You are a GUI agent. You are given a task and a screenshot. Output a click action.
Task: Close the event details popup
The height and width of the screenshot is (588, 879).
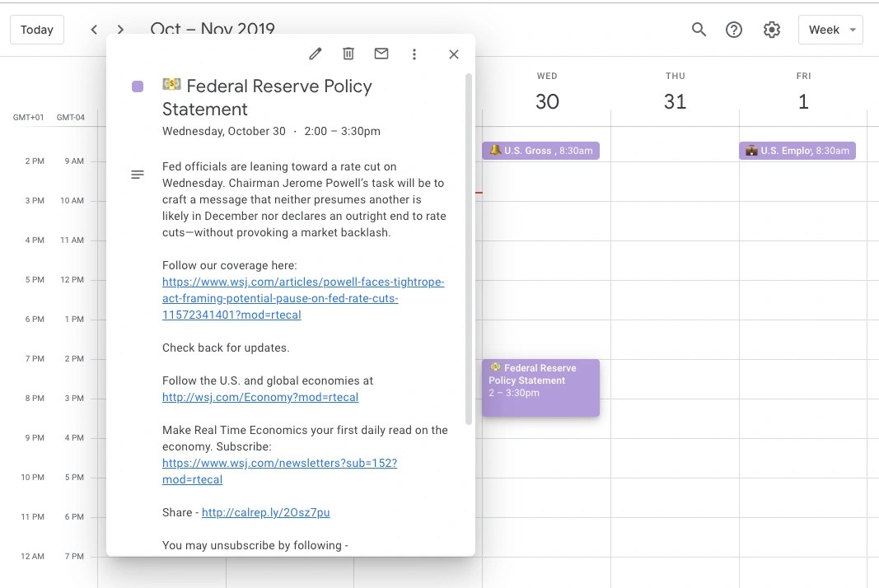(454, 54)
